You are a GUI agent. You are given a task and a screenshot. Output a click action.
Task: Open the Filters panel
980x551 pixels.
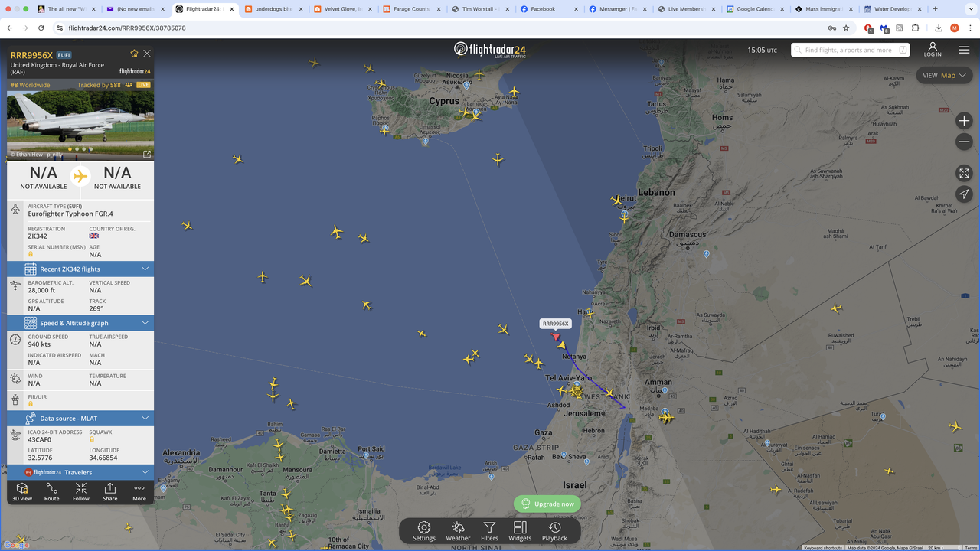[489, 531]
